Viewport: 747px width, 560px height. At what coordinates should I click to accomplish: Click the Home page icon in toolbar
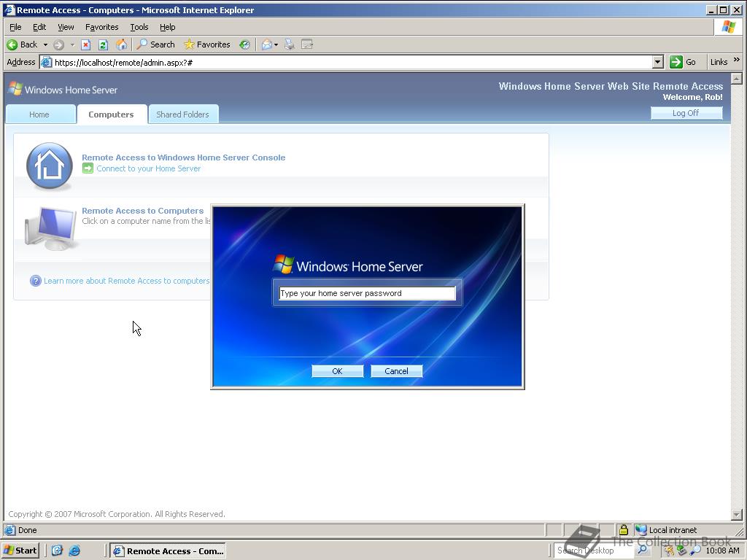(x=122, y=44)
